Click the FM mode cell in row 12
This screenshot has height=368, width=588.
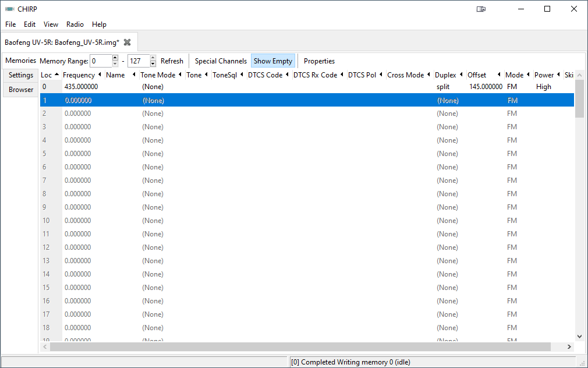512,247
